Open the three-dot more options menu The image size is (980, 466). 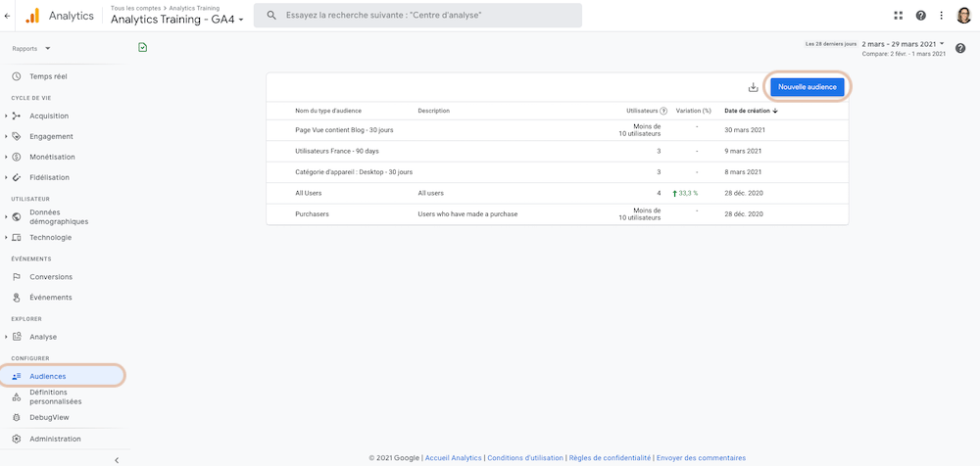pos(941,16)
